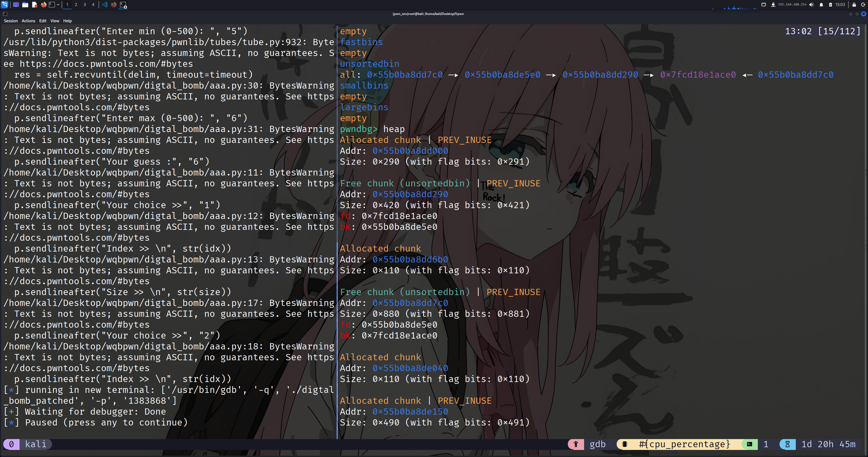Focus the VS Code taskbar window
The width and height of the screenshot is (868, 457).
(x=104, y=4)
